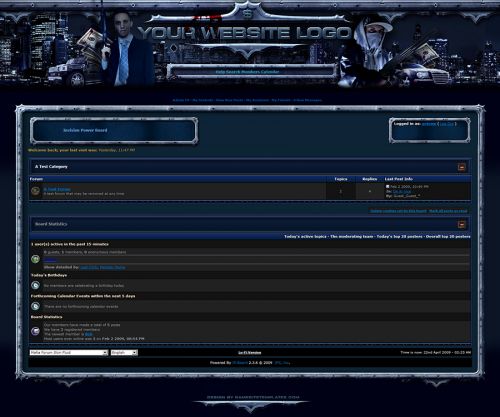This screenshot has width=500, height=417.
Task: Click the last post icon beside the date
Action: (x=387, y=186)
